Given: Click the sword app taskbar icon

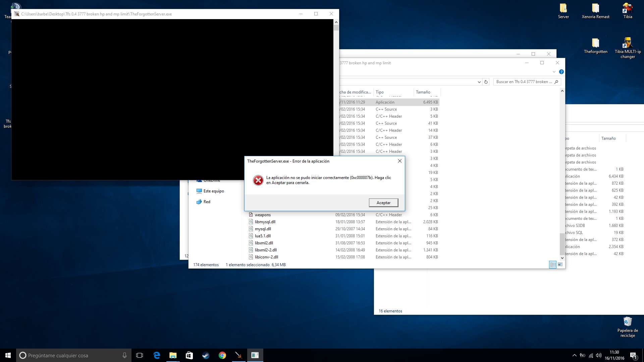Looking at the screenshot, I should pos(238,355).
